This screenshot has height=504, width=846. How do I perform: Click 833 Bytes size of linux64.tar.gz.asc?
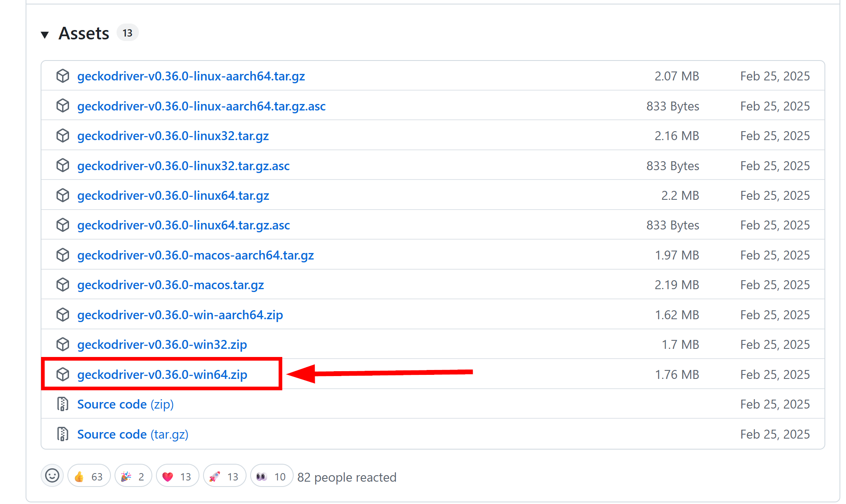click(x=673, y=225)
